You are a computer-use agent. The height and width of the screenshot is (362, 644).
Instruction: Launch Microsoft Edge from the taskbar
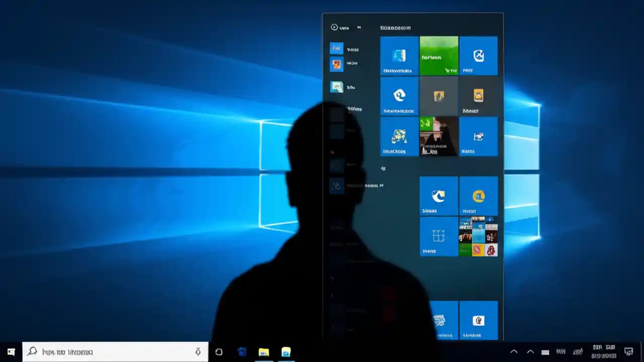click(x=242, y=352)
